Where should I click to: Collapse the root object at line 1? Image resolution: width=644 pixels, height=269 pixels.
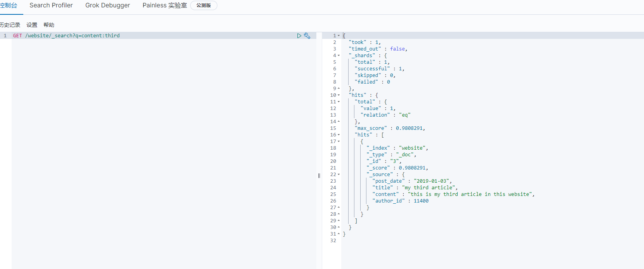(338, 36)
